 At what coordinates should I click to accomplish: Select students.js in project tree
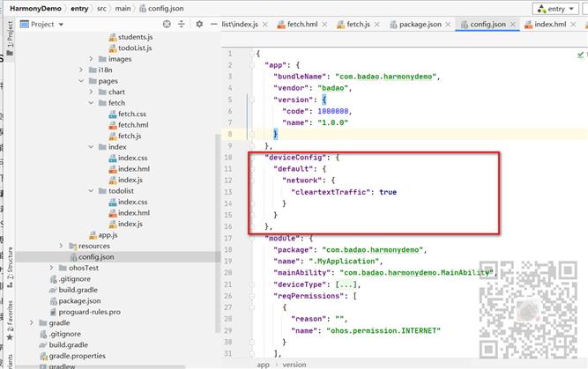(x=130, y=37)
